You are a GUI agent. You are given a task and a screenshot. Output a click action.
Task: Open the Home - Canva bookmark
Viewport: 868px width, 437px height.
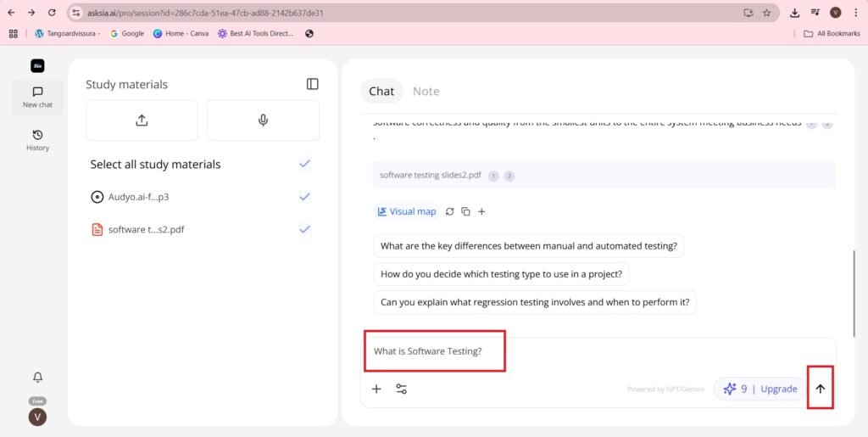pos(181,34)
